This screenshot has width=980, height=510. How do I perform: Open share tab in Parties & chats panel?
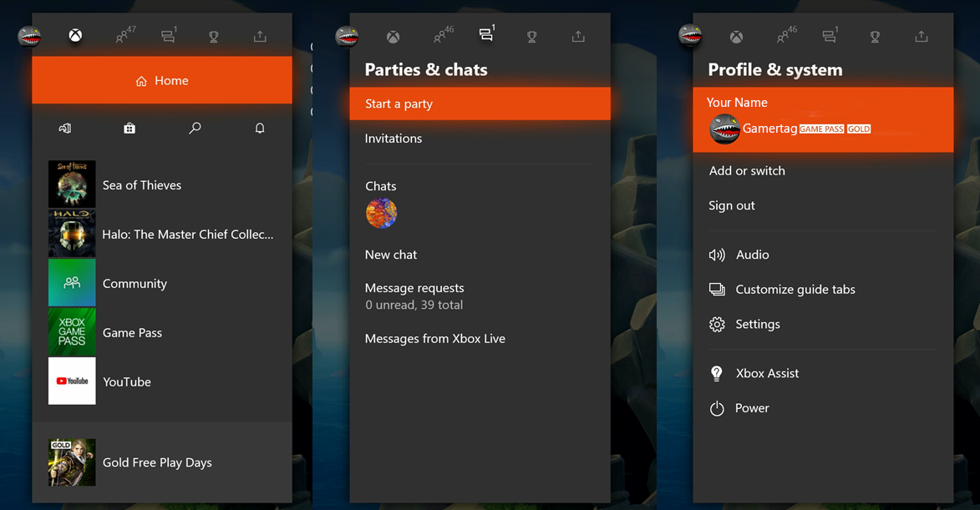tap(578, 36)
